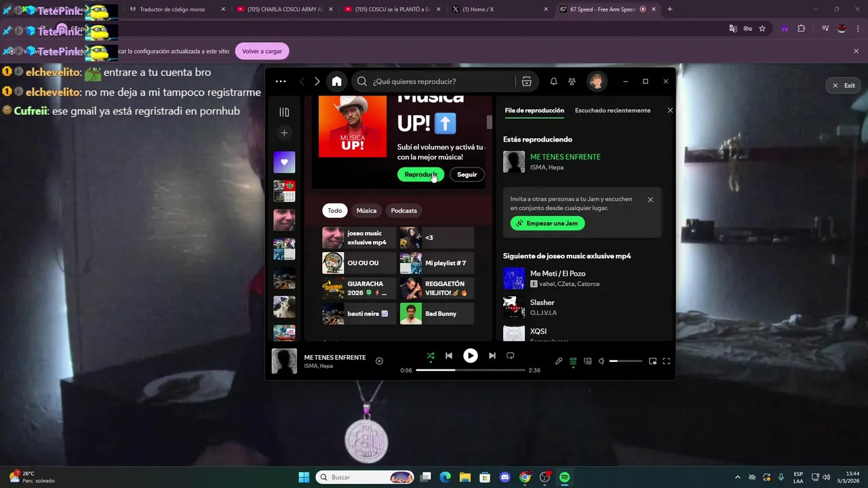Open lyrics microphone icon
868x488 pixels.
coord(559,361)
